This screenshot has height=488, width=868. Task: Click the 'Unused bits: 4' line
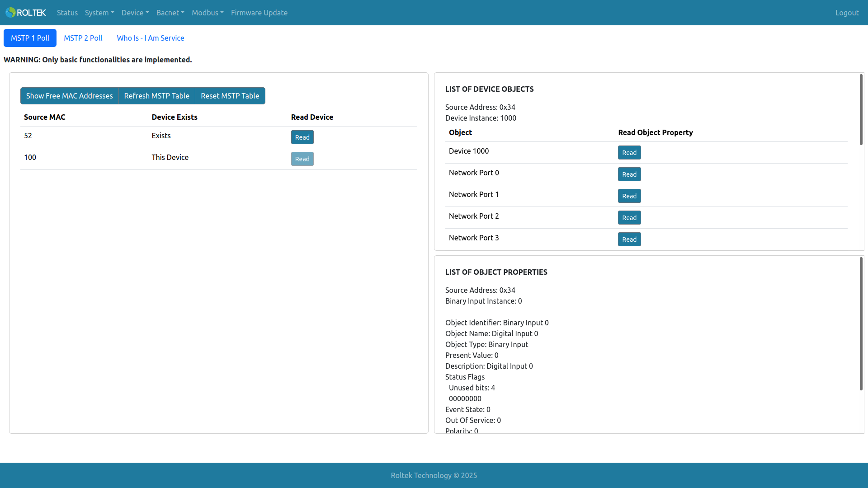472,388
